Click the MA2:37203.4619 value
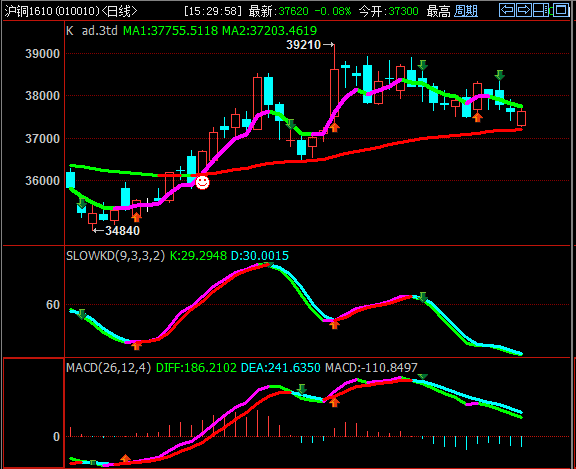This screenshot has width=576, height=469. click(x=270, y=30)
